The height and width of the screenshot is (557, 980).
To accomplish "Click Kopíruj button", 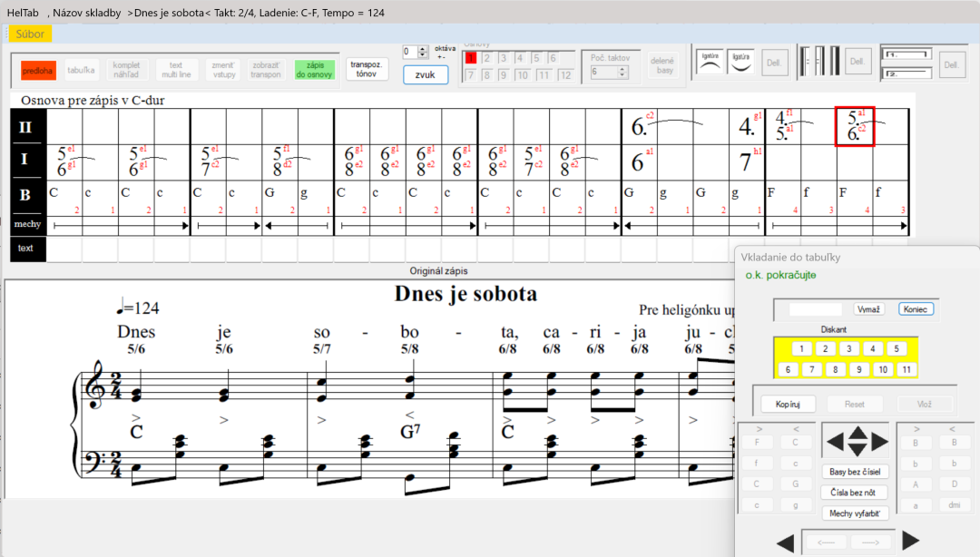I will point(788,405).
